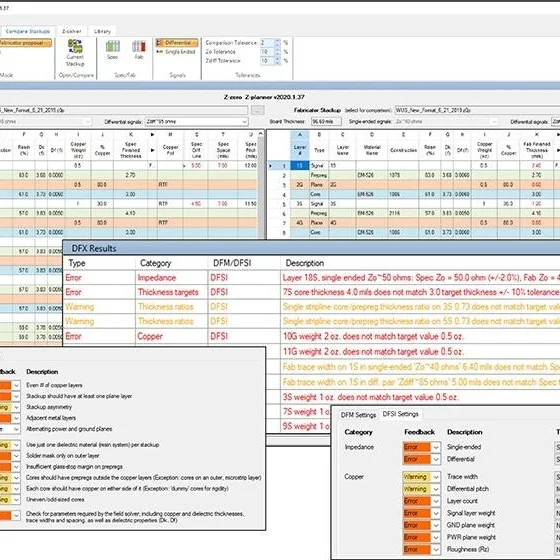The image size is (560, 560).
Task: Select Fabricator proposal mode
Action: point(25,43)
